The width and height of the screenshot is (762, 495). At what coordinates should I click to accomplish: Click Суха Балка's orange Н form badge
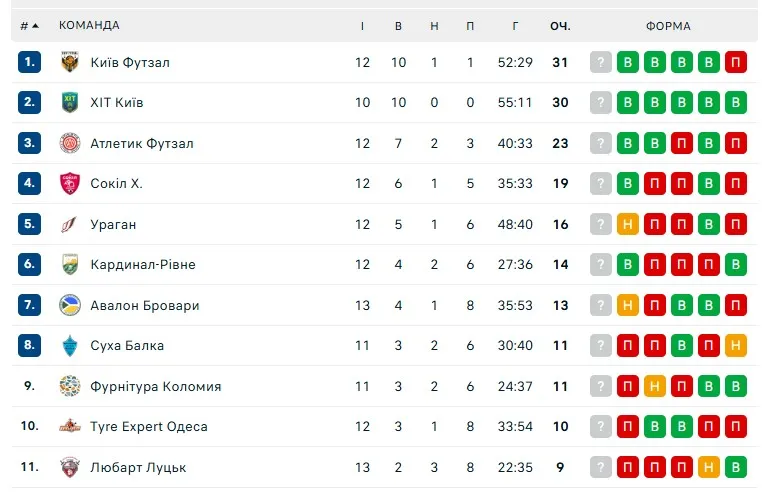point(736,346)
